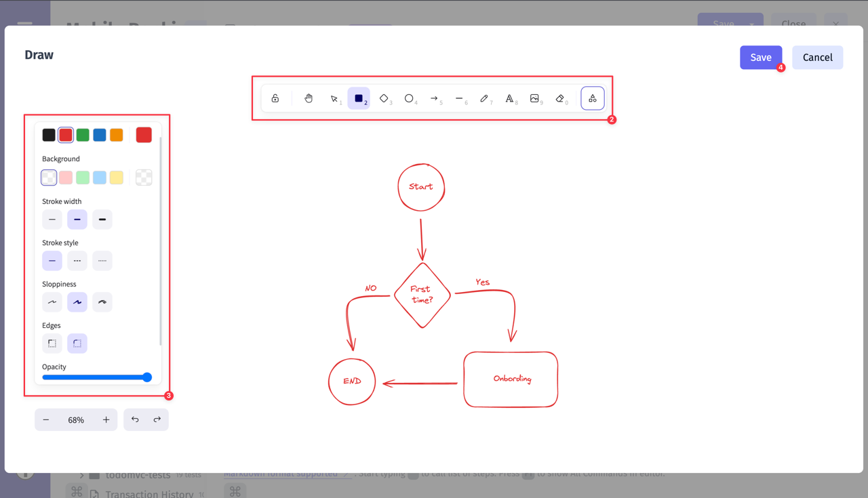Open the image insertion tool
The width and height of the screenshot is (868, 498).
[535, 98]
